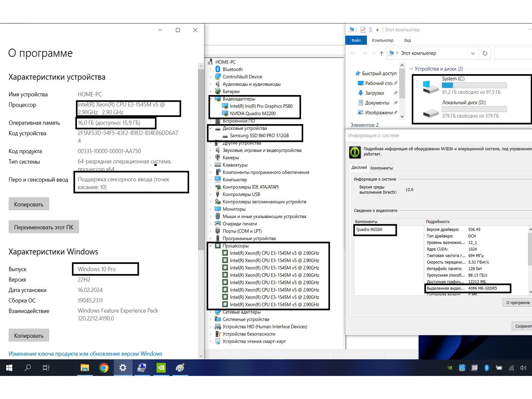Refresh the Этот компьютер Explorer view
Viewport: 532px width, 399px height.
[485, 53]
